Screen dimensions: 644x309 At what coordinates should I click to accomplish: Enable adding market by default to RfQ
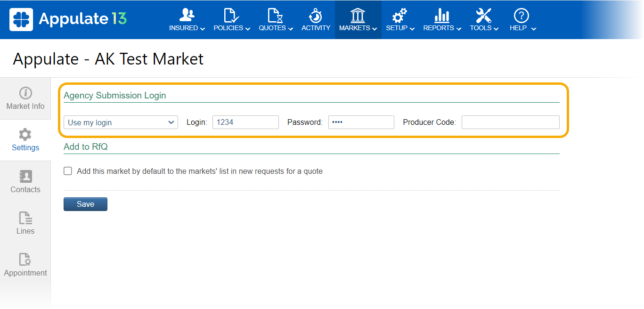(x=68, y=171)
